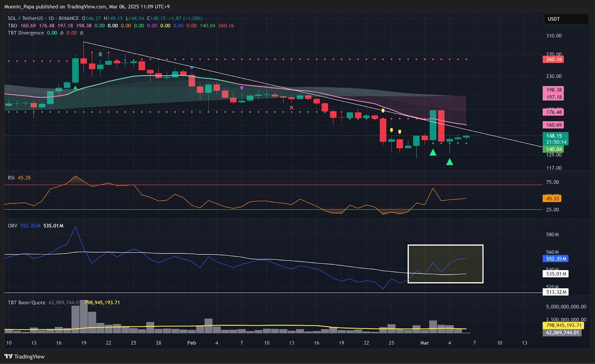Select the TBO indicator legend label
This screenshot has width=595, height=364.
click(12, 26)
